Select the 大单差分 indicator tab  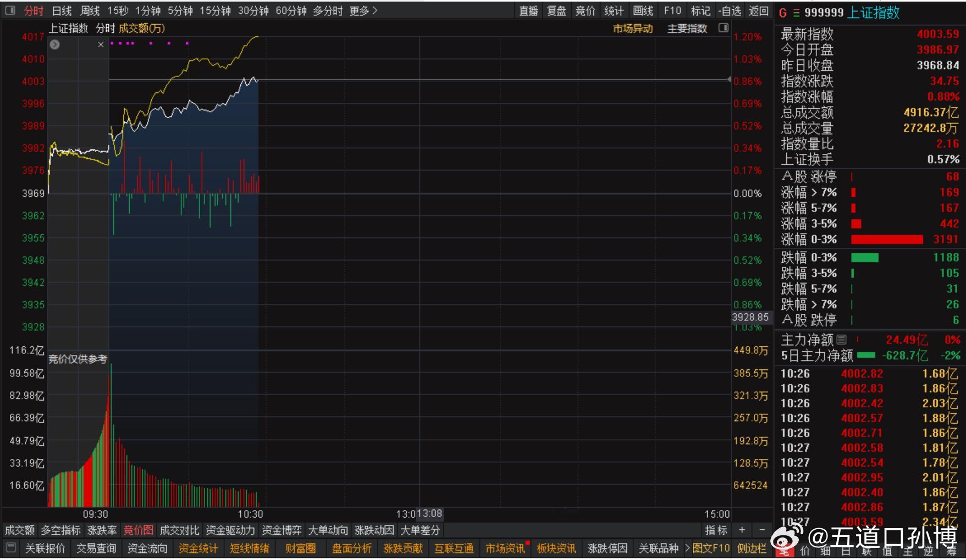(421, 530)
